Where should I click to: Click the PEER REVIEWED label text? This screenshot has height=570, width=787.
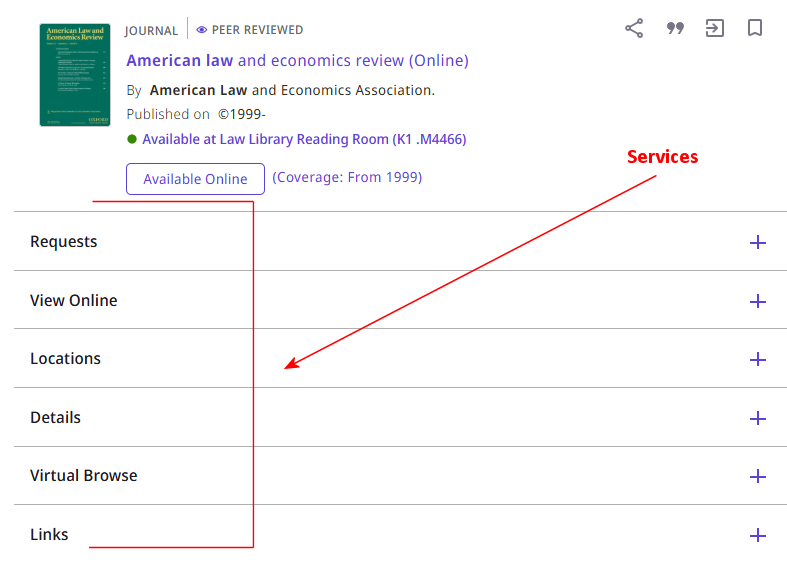pos(257,30)
